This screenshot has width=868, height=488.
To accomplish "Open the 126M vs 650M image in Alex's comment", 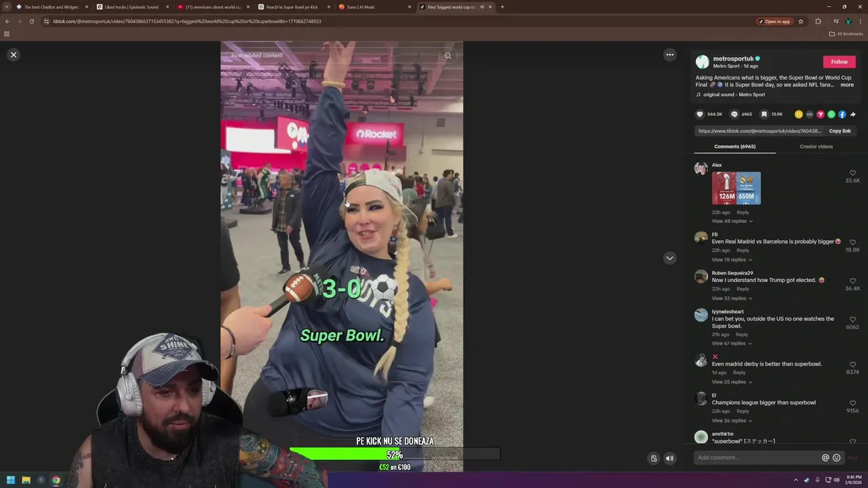I will pos(736,188).
